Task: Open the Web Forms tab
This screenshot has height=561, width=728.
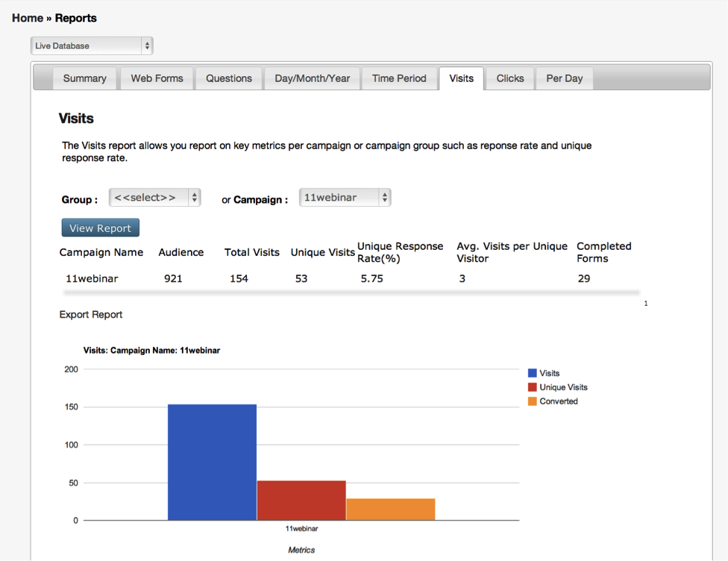Action: point(156,78)
